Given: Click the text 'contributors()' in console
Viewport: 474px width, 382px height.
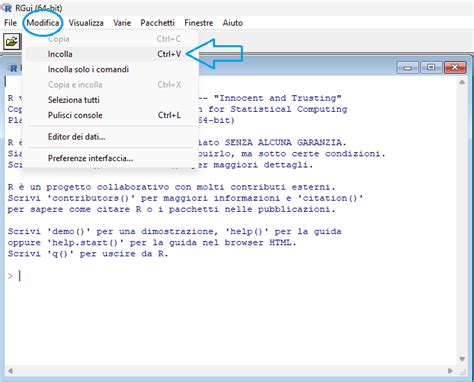Looking at the screenshot, I should pyautogui.click(x=91, y=198).
